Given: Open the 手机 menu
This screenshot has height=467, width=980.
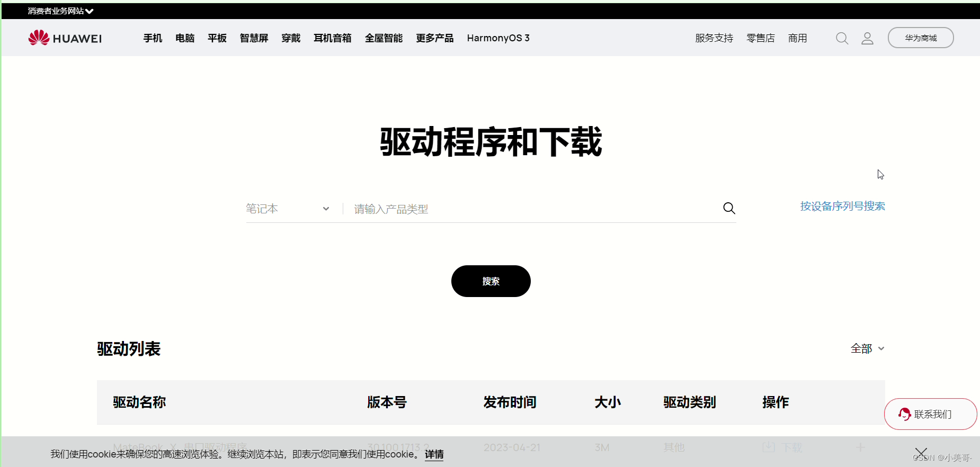Looking at the screenshot, I should tap(153, 38).
